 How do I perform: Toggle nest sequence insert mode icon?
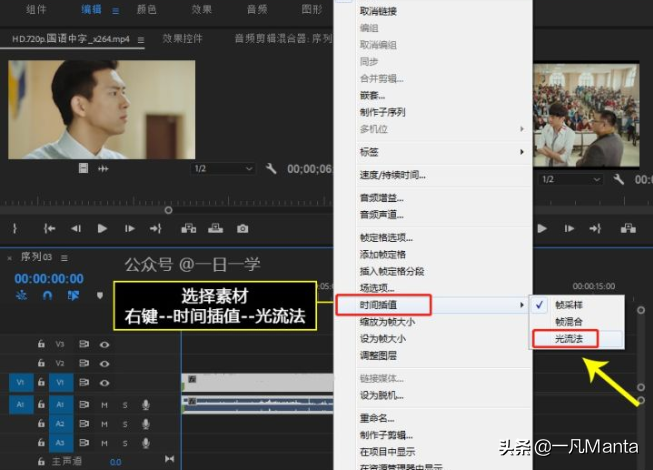click(21, 295)
